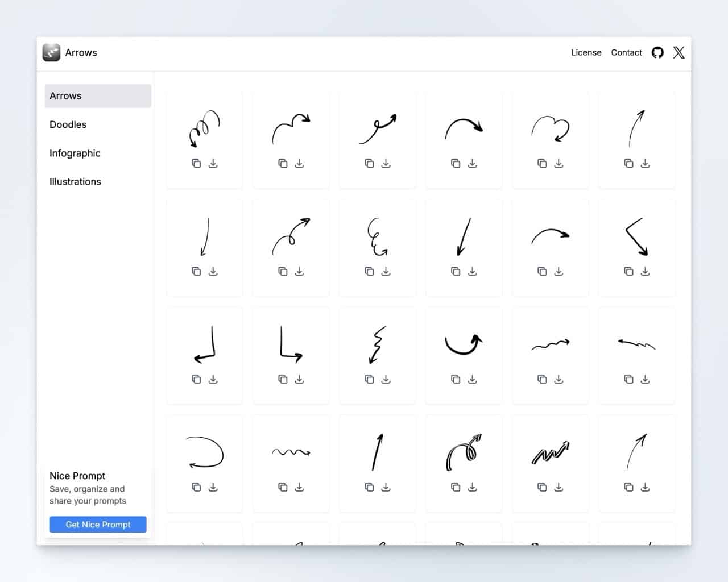Viewport: 728px width, 582px height.
Task: Copy the bold curved arc arrow in first row
Action: [456, 164]
